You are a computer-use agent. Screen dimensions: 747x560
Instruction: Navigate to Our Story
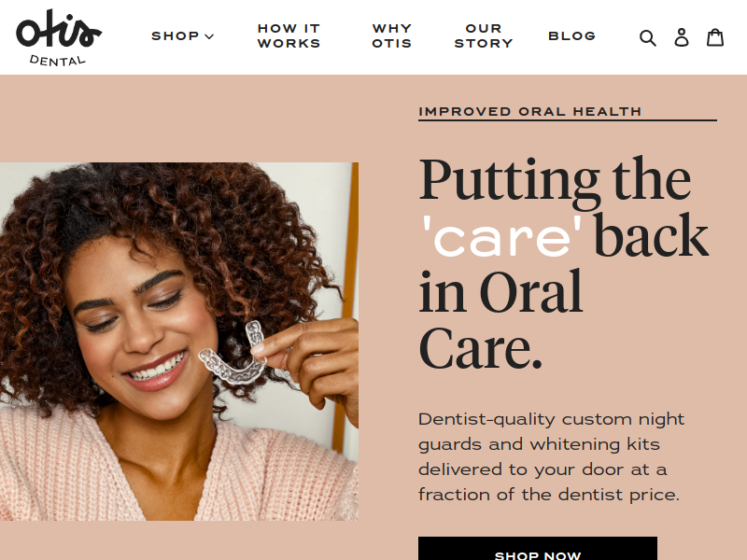point(484,35)
